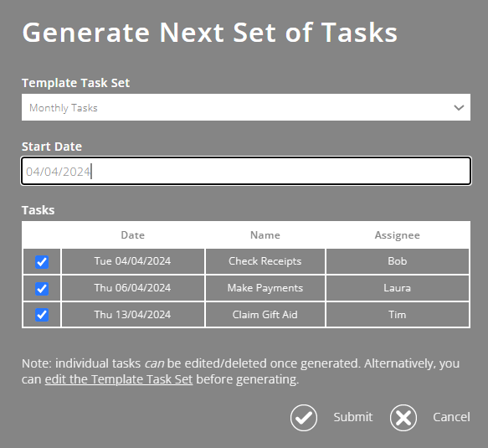The height and width of the screenshot is (448, 488).
Task: Click the Claim Gift Aid name cell
Action: click(x=265, y=315)
